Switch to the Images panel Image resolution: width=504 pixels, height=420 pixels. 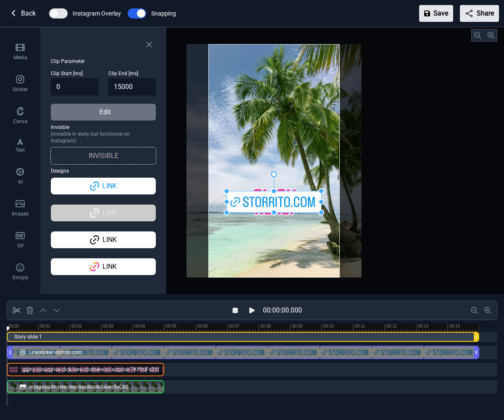coord(20,207)
